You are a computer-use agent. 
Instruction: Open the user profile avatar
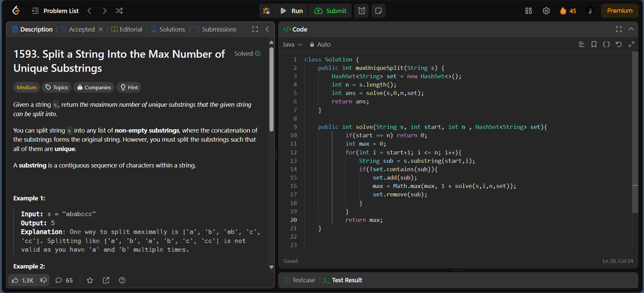pos(589,11)
